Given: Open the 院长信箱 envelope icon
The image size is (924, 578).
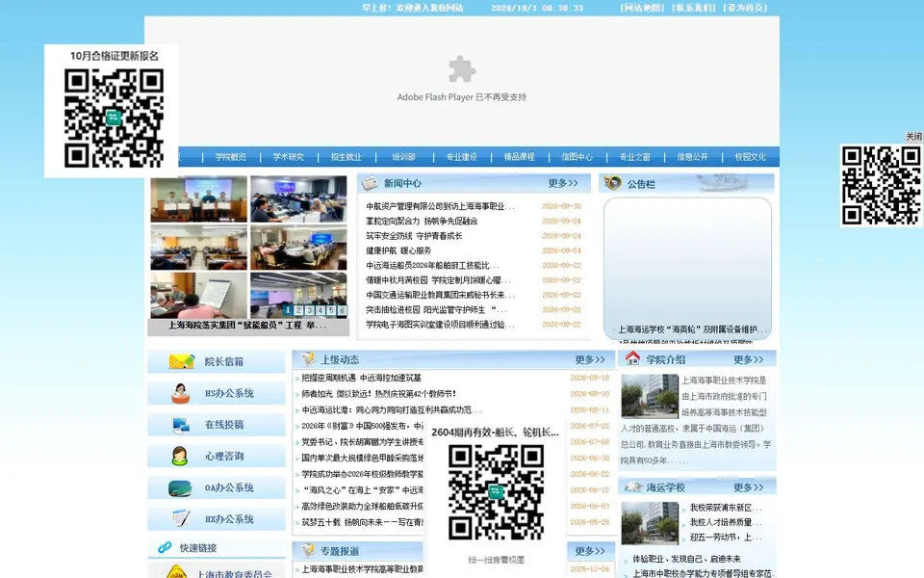Looking at the screenshot, I should tap(182, 361).
